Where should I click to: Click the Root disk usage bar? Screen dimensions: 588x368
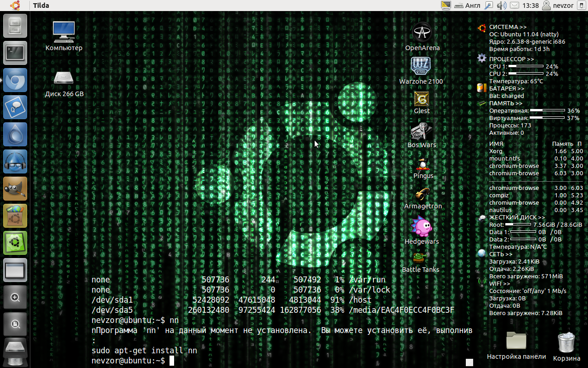518,224
